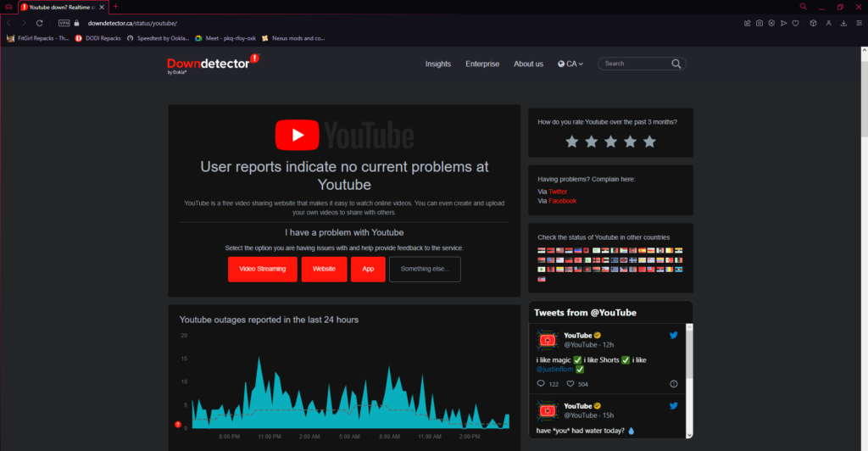This screenshot has height=451, width=868.
Task: Like the tweet with 504 hearts
Action: (x=570, y=383)
